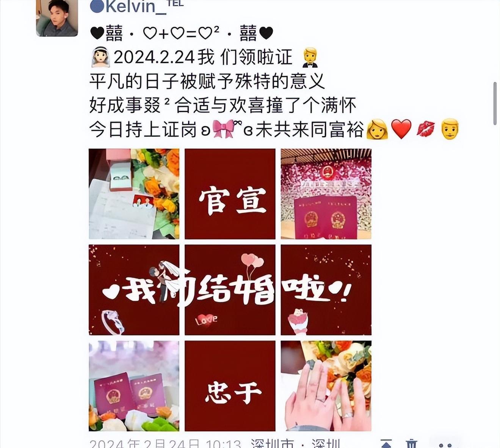Open the 啦 bouquet image
This screenshot has height=448, width=500.
[326, 290]
